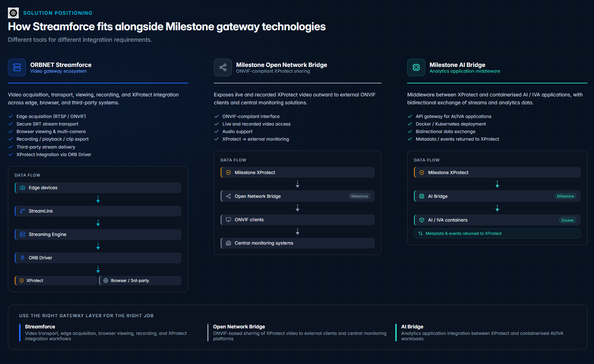
Task: Click Secure SRT stream transport list item
Action: click(47, 124)
